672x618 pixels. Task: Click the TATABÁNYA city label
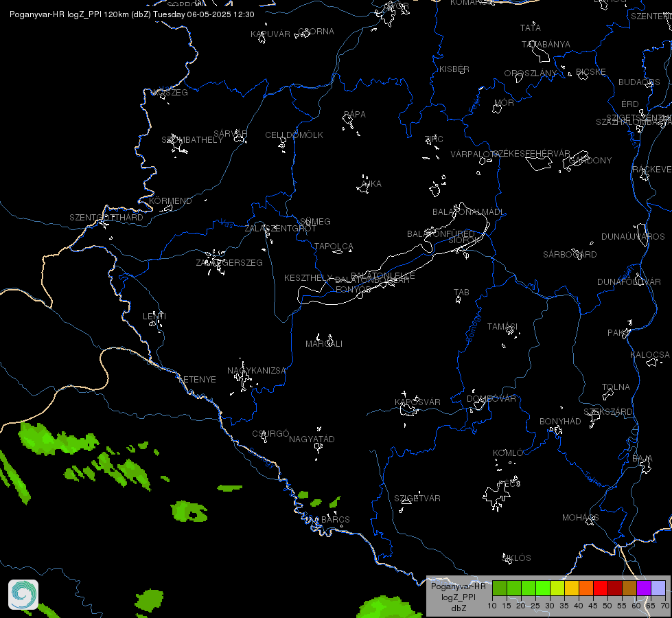tap(546, 44)
